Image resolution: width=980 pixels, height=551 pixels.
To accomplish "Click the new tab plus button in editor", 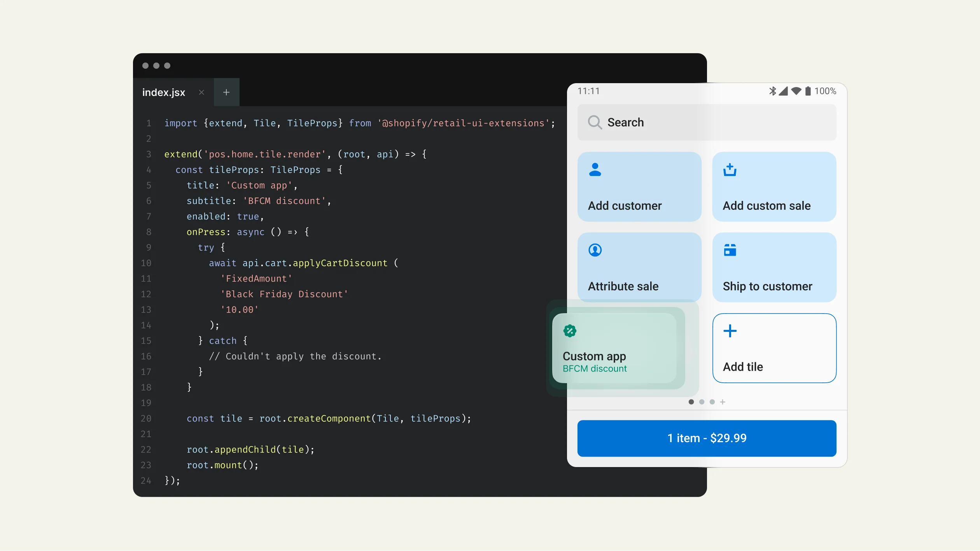I will [x=226, y=92].
